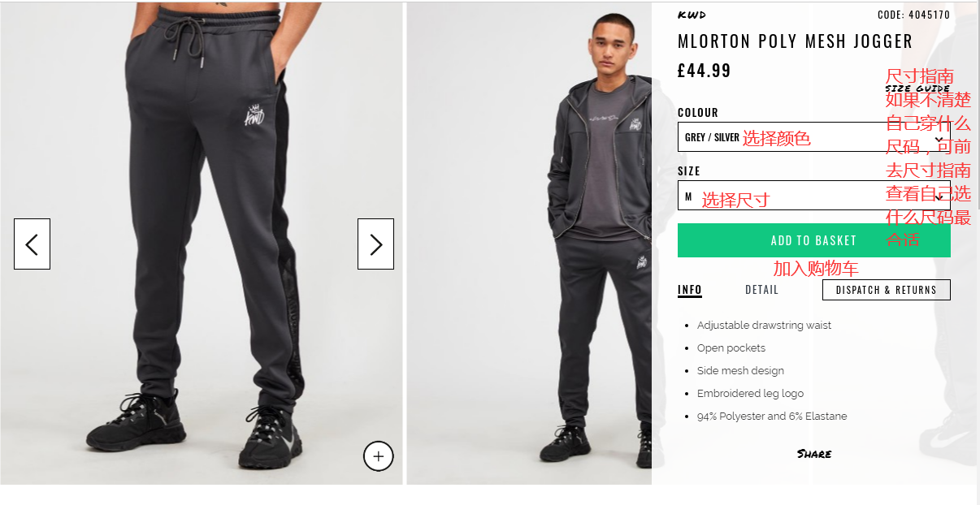Click the product code 4045170
Viewport: 980px width, 505px height.
(x=913, y=15)
